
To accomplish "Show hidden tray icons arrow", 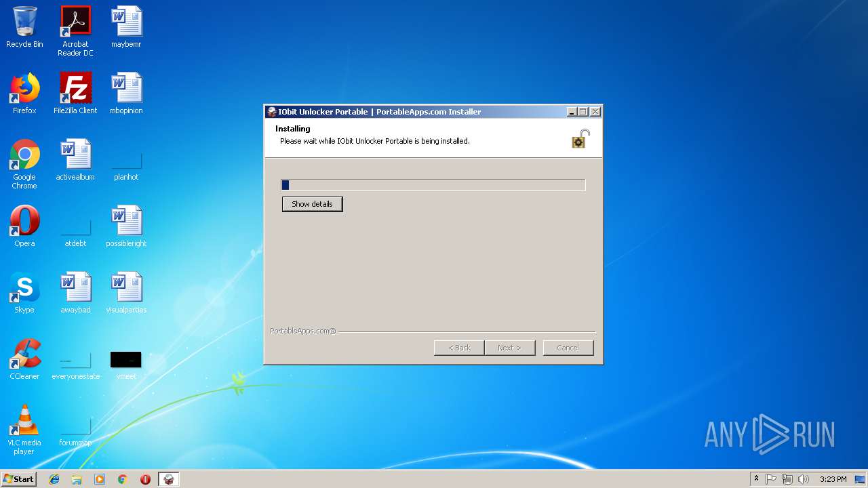I will pos(756,479).
